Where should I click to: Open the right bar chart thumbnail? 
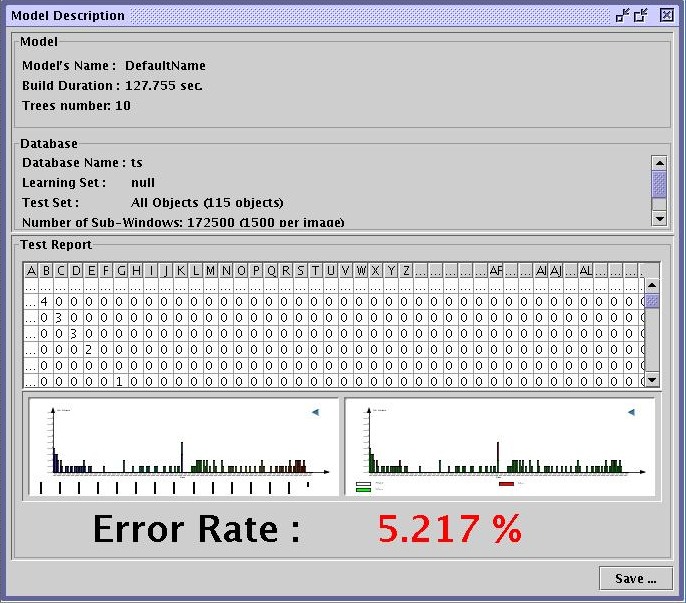[499, 446]
